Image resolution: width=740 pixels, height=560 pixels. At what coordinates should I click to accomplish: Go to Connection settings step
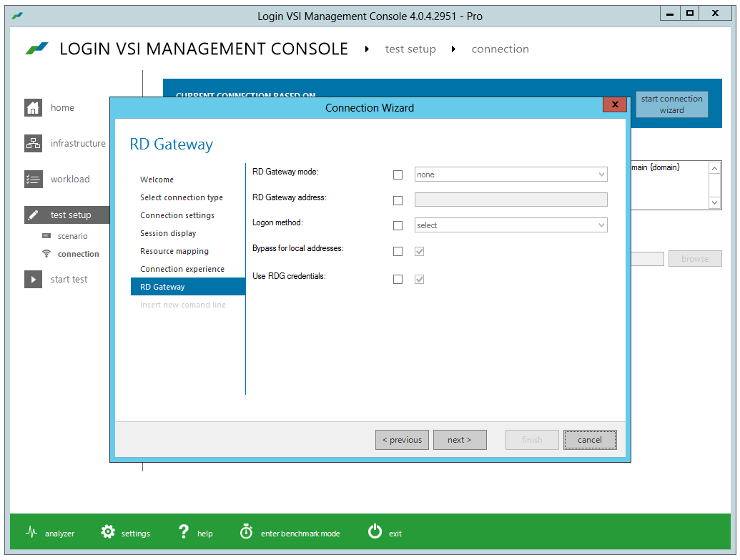[x=177, y=215]
